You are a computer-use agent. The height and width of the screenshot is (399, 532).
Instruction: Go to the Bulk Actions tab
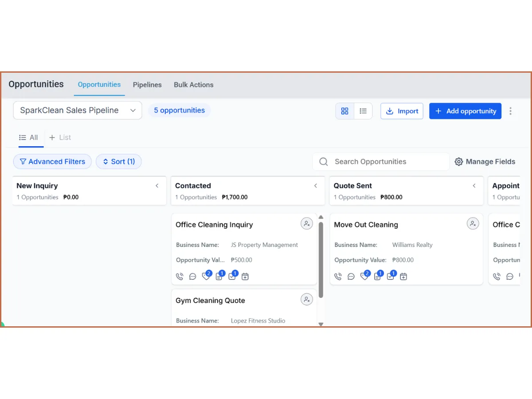pos(194,85)
